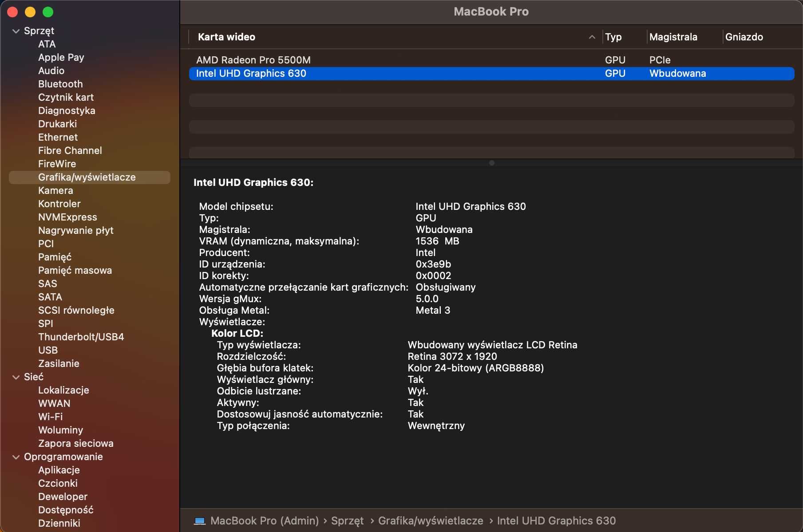Open Ethernet in the sidebar
The width and height of the screenshot is (803, 532).
click(58, 138)
